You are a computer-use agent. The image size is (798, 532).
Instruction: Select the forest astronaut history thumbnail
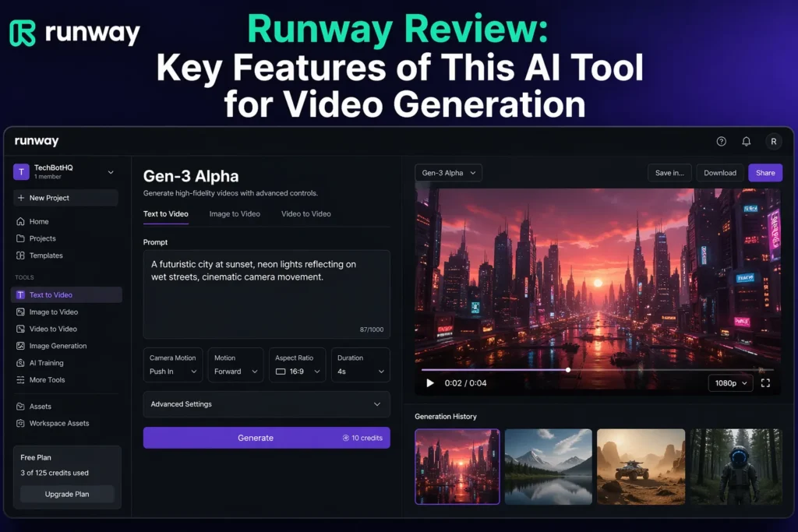coord(736,467)
